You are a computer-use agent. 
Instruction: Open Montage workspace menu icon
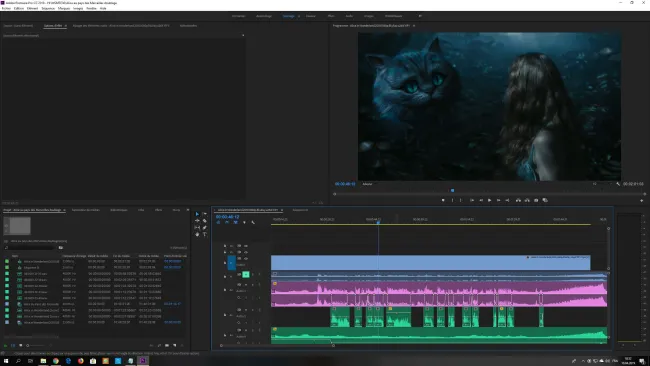(x=298, y=16)
